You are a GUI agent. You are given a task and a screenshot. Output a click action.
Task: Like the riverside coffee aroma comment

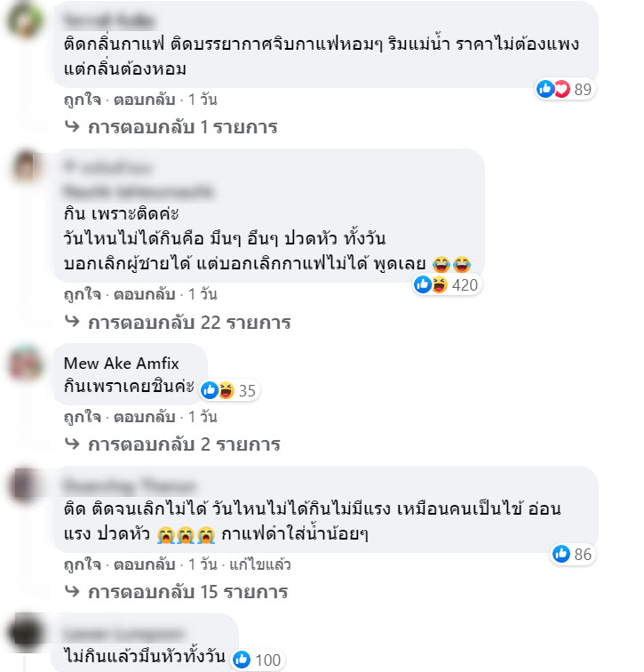(83, 100)
